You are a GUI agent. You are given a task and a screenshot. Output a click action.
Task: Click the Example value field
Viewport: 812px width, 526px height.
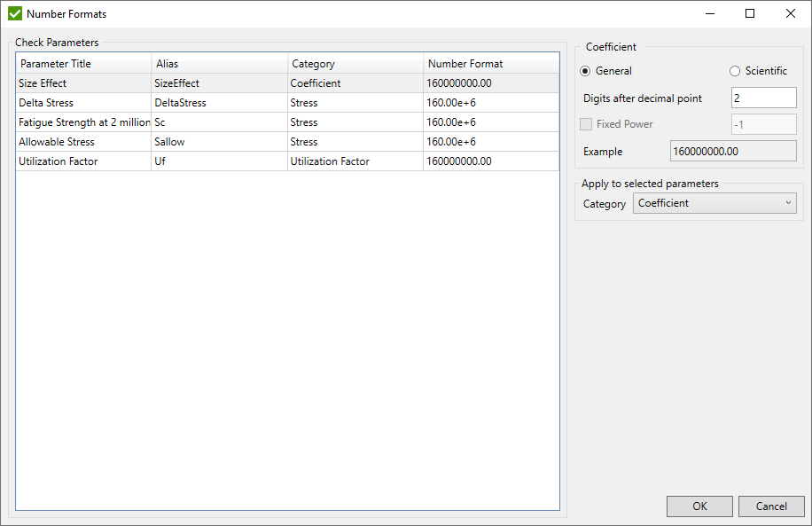tap(732, 150)
